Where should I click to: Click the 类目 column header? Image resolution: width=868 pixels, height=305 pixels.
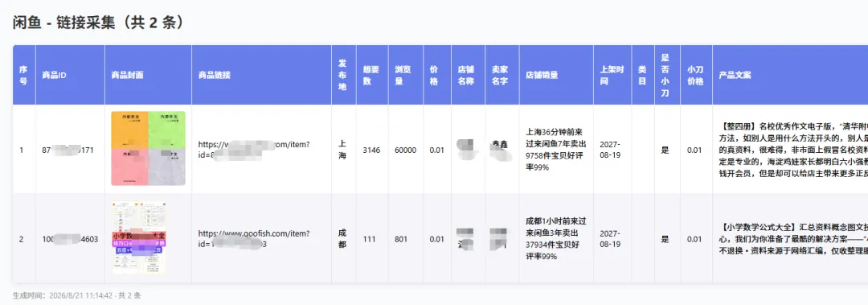[x=643, y=75]
